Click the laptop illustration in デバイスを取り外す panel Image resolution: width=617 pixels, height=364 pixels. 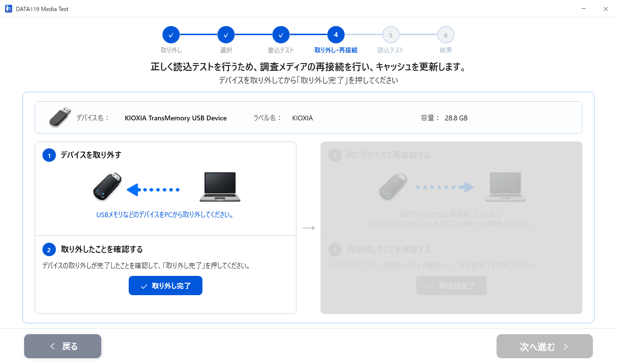pyautogui.click(x=220, y=187)
